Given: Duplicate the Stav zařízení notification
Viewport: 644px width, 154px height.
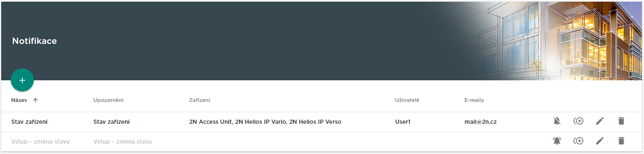Looking at the screenshot, I should [578, 121].
